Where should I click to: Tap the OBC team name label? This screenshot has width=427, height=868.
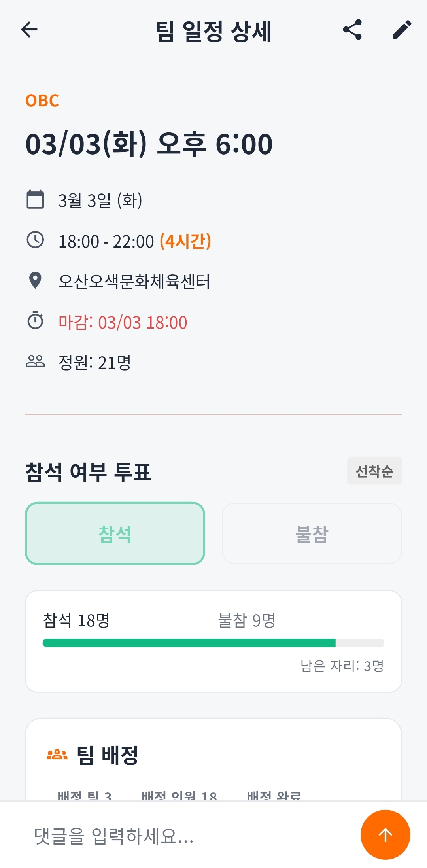pos(42,101)
